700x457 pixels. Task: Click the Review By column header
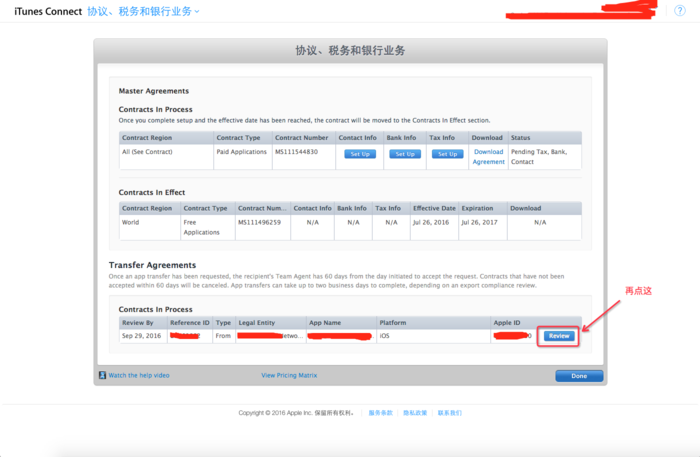(137, 322)
